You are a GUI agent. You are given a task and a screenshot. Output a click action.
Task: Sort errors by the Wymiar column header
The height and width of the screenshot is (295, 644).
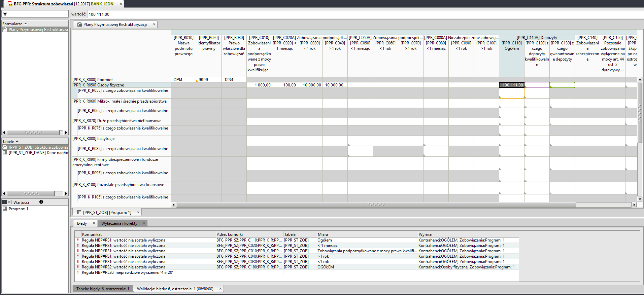click(x=468, y=234)
